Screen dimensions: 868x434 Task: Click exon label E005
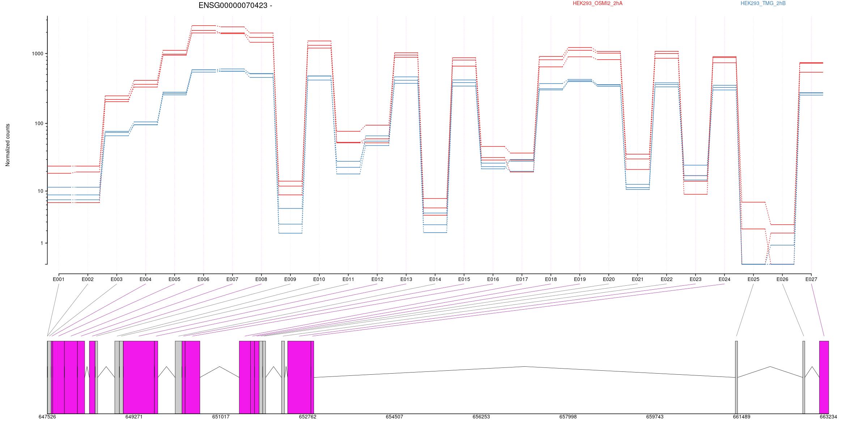pos(174,279)
